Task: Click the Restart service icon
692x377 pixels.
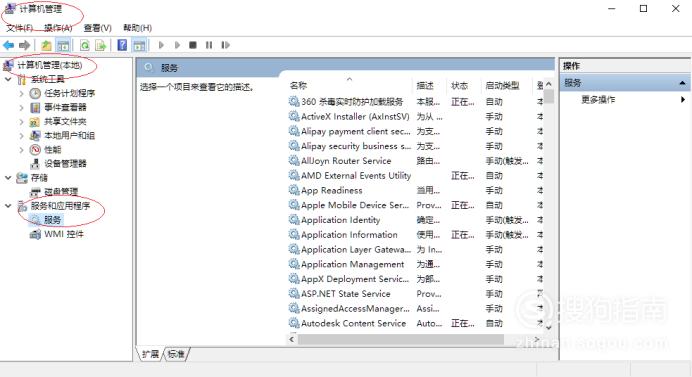Action: click(226, 45)
